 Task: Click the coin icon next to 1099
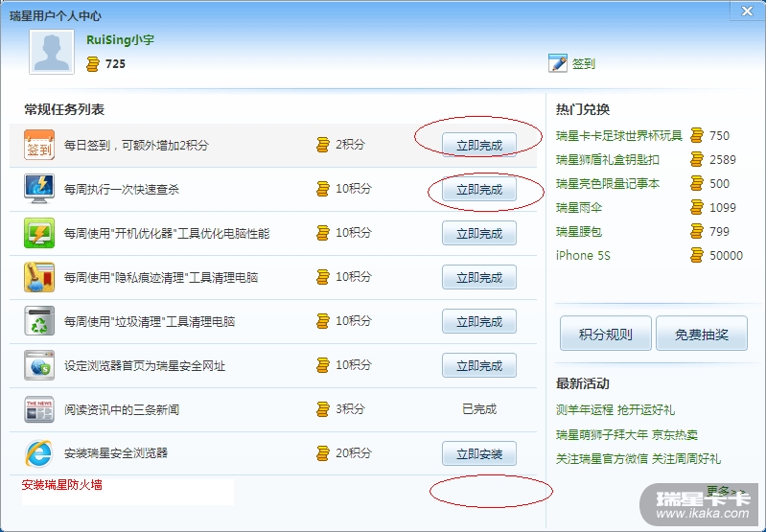pyautogui.click(x=697, y=207)
